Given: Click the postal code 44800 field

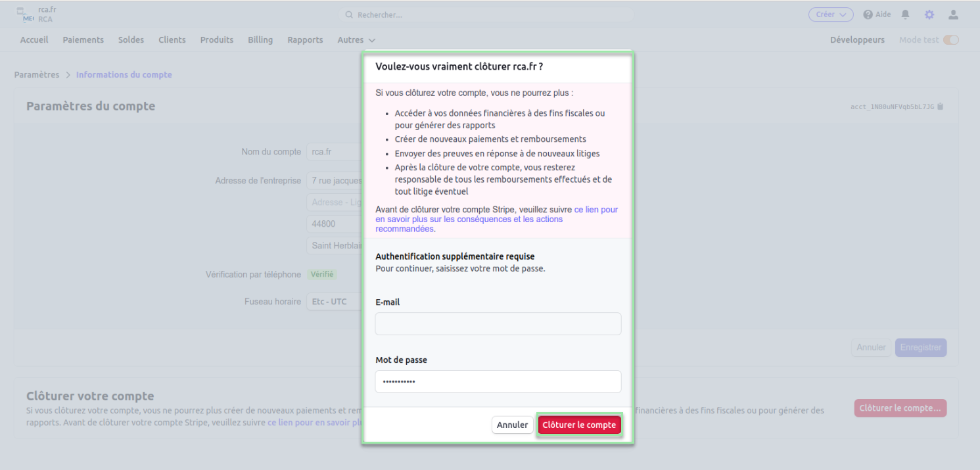Looking at the screenshot, I should point(334,224).
